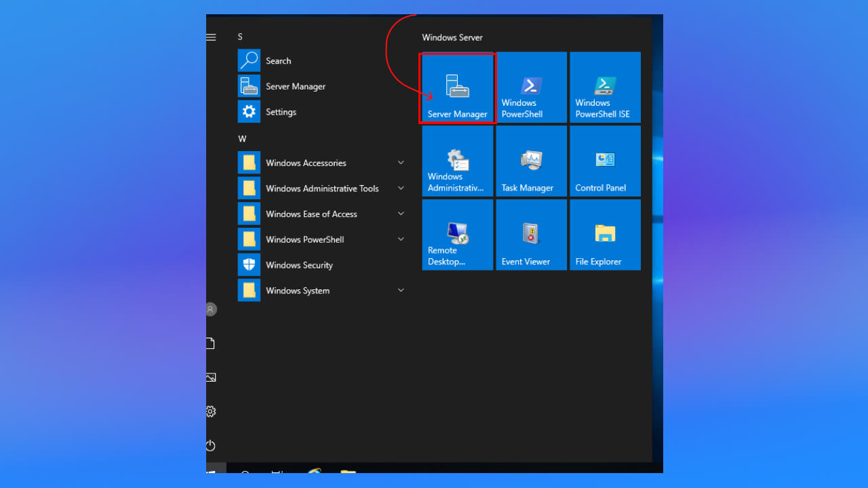
Task: Open Documents from the Start rail
Action: (211, 344)
